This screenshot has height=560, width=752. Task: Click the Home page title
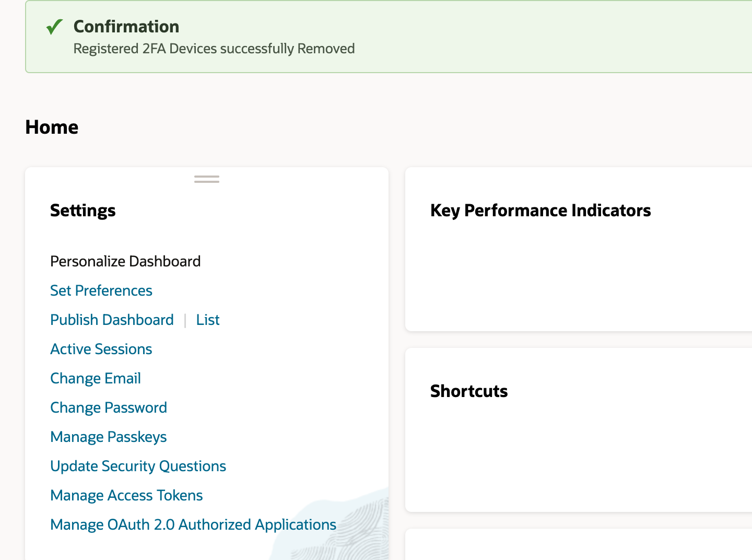(x=52, y=127)
